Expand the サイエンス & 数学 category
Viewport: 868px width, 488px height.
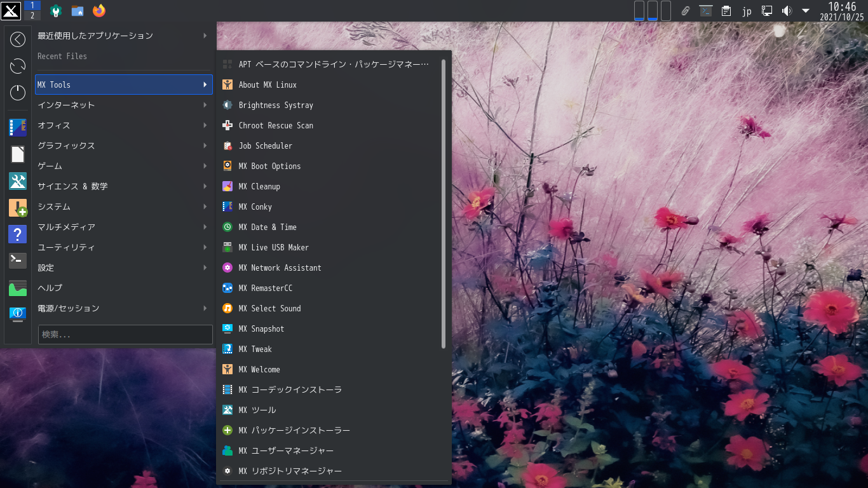tap(124, 186)
